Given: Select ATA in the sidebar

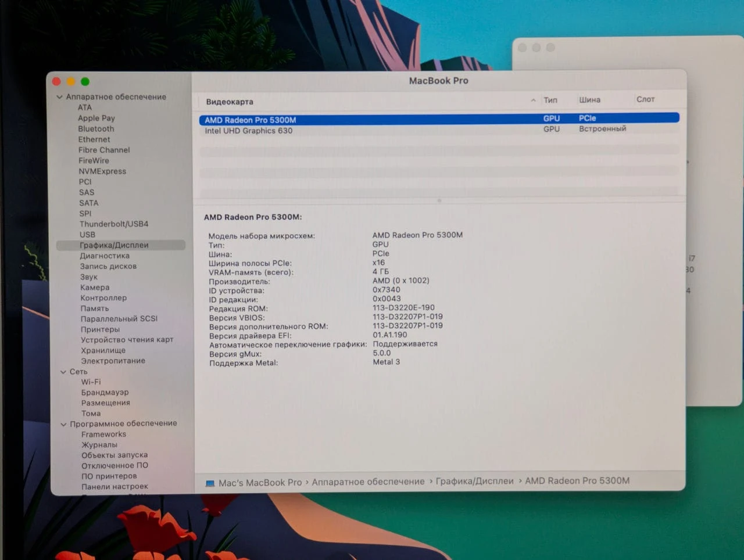Looking at the screenshot, I should tap(85, 107).
